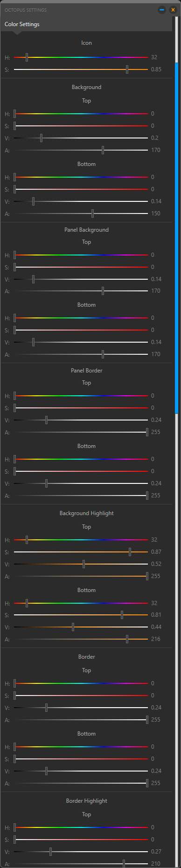
Task: Click the Icon saturation slider handle at 0.85
Action: 127,69
